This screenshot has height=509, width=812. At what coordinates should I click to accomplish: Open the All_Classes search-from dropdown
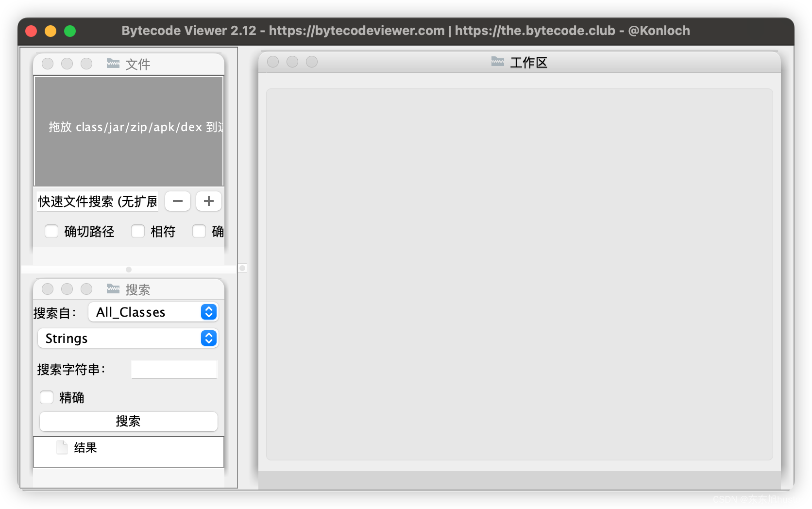(153, 312)
